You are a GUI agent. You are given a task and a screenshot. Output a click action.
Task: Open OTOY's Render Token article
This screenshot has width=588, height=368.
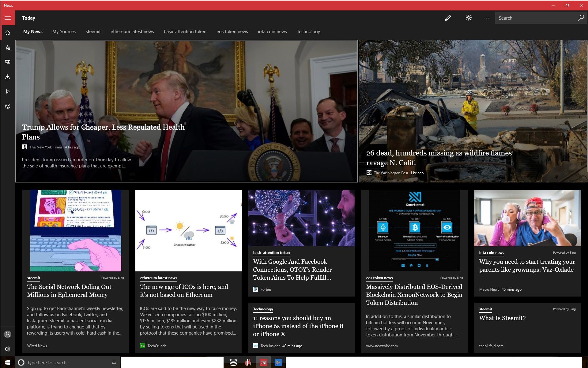point(292,270)
